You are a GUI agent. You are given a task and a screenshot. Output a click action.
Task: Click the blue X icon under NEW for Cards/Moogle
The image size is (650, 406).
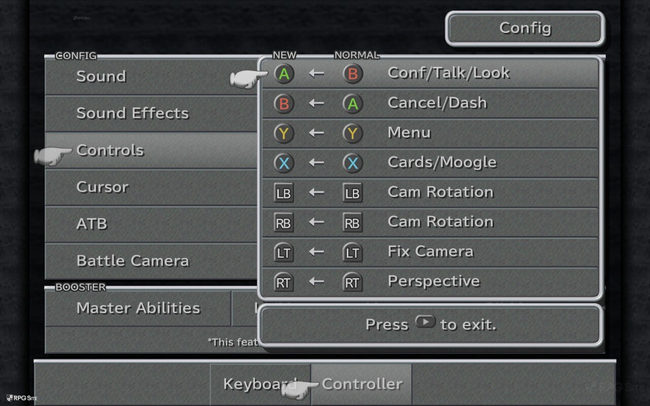click(x=284, y=163)
